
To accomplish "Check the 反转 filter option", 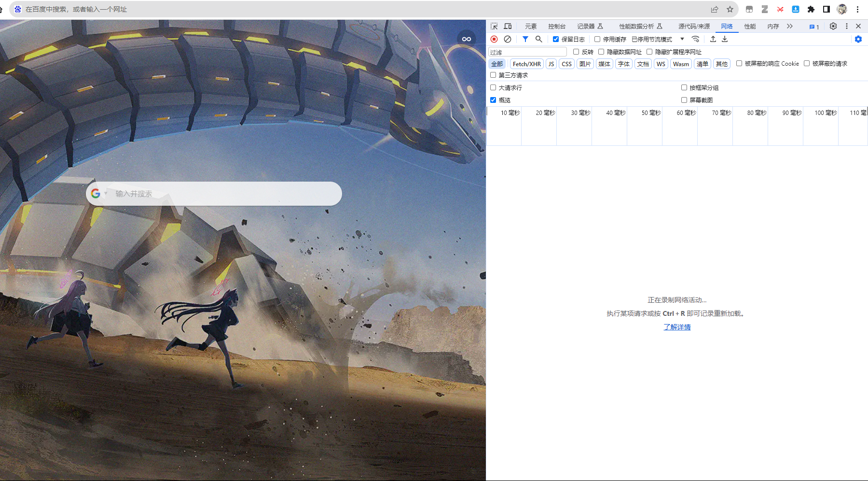I will [576, 52].
